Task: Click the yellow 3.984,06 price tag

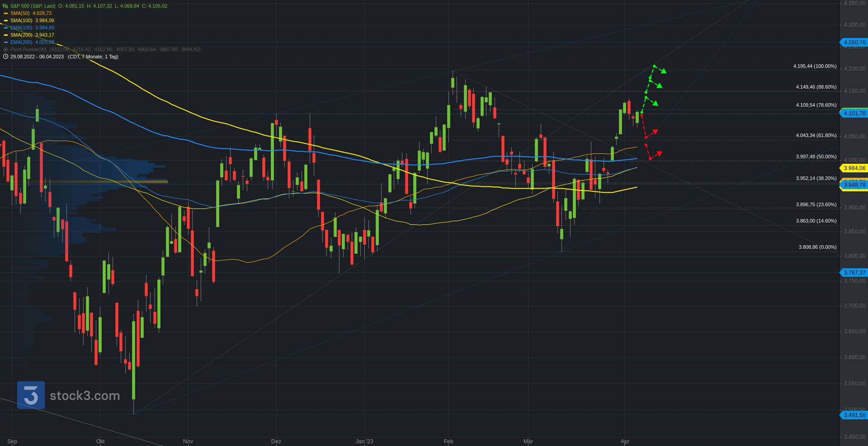Action: [x=854, y=168]
